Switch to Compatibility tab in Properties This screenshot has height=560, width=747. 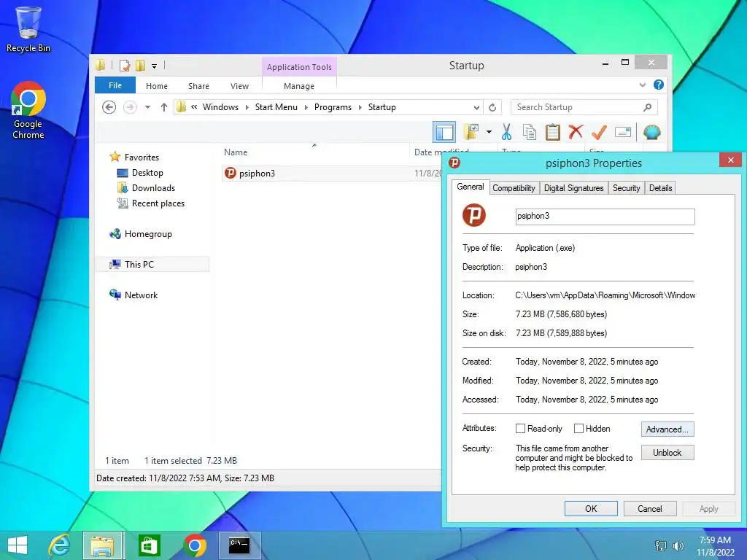pos(514,188)
